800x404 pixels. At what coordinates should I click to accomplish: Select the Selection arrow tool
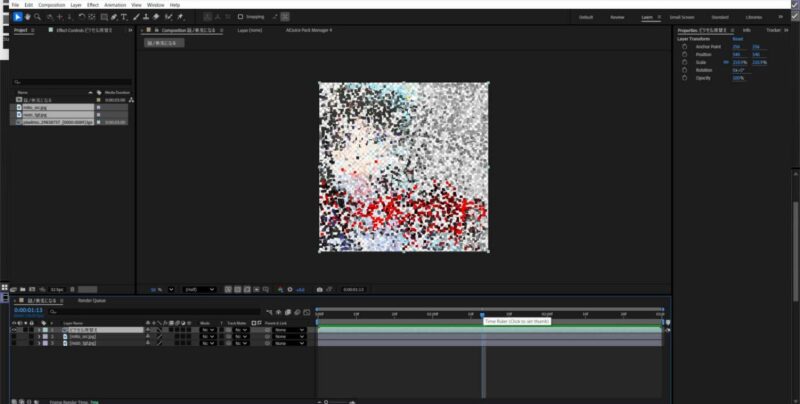tap(18, 17)
